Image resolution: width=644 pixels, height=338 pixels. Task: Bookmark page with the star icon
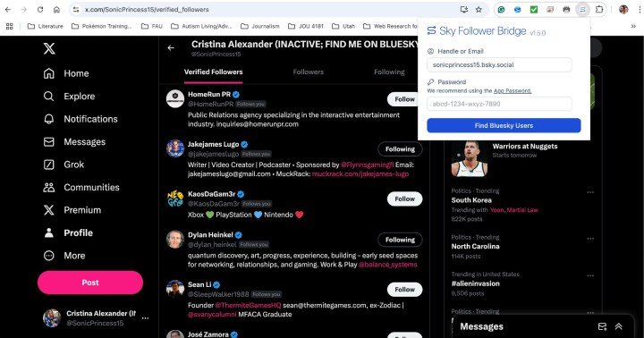[x=479, y=9]
